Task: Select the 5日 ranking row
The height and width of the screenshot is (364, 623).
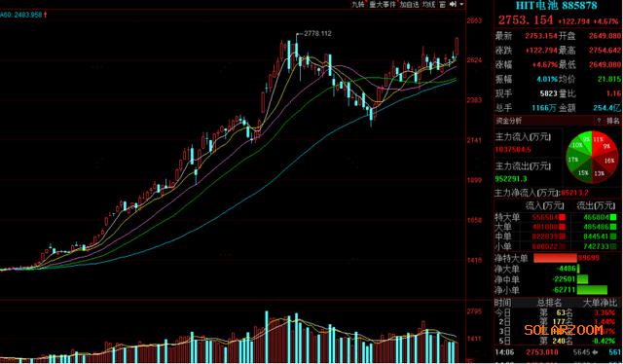Action: point(558,341)
